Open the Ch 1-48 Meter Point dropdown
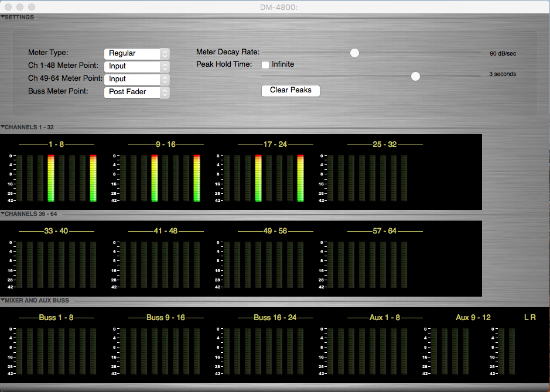 [137, 67]
